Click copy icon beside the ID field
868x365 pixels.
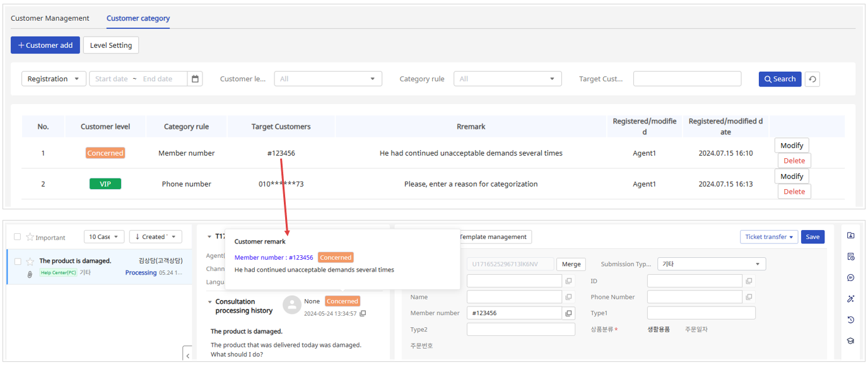(x=749, y=281)
